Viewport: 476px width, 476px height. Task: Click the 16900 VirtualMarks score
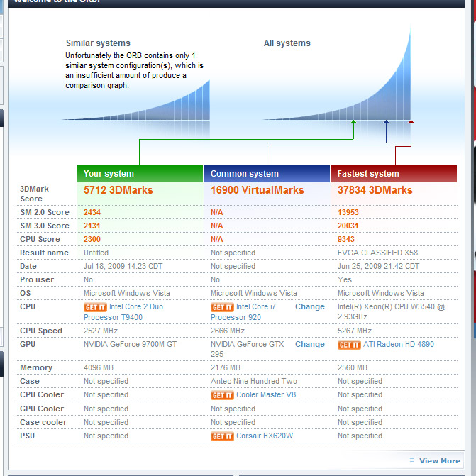point(257,190)
